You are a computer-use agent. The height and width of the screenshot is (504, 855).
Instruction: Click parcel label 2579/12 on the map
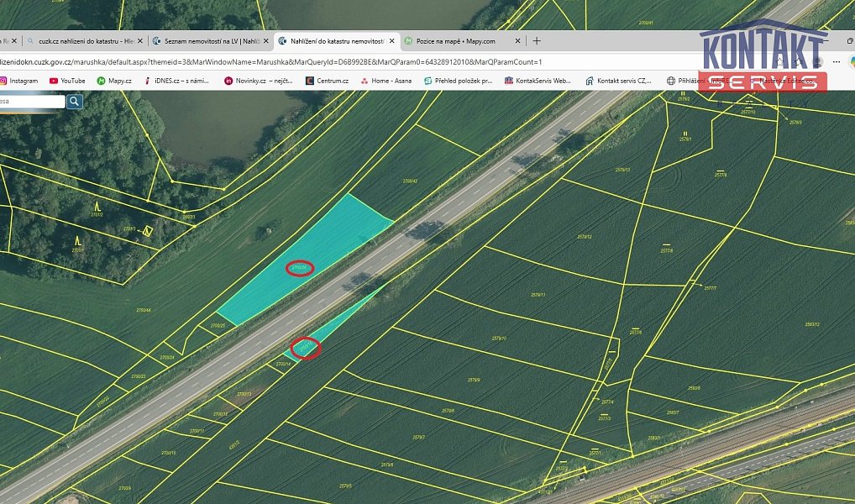pos(585,237)
